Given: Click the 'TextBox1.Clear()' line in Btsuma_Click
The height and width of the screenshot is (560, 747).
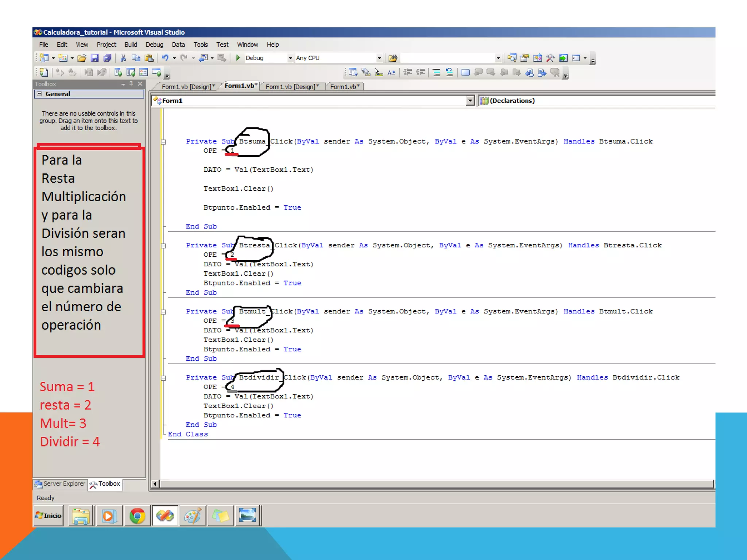Looking at the screenshot, I should pos(238,188).
